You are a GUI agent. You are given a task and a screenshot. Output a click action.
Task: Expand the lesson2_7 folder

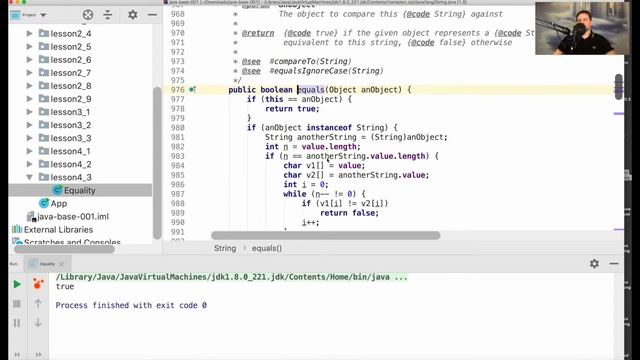click(x=29, y=73)
